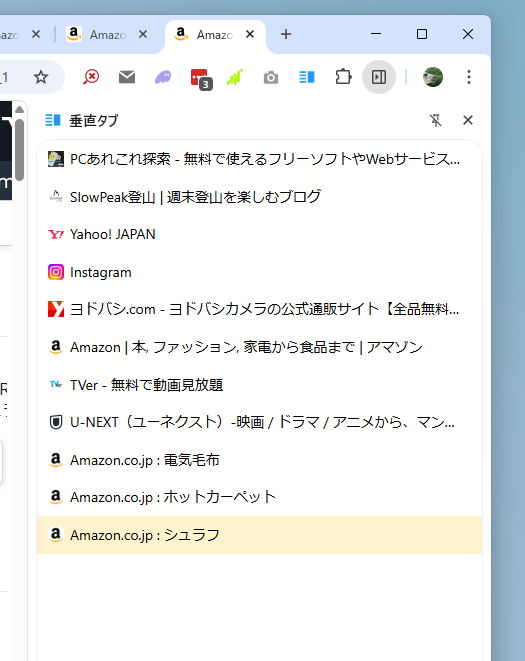Switch to Amazon.co.jp : ホットカーペット entry
Viewport: 525px width, 661px height.
(259, 497)
